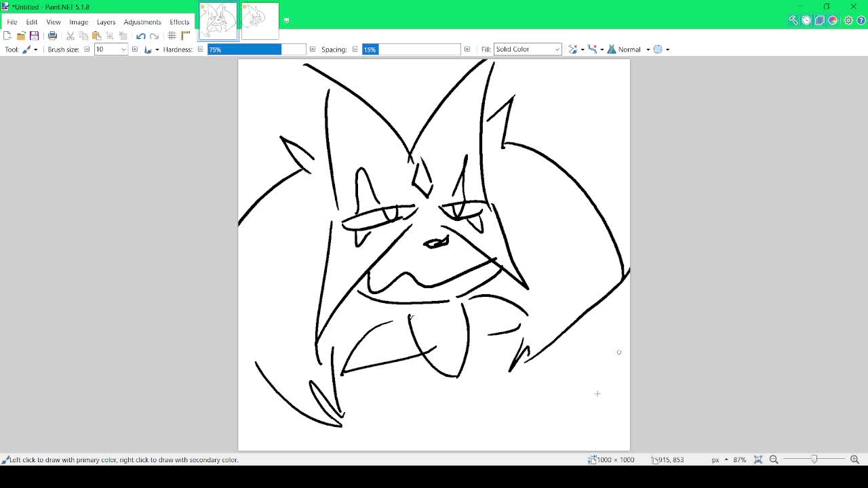The image size is (868, 488).
Task: Increase Hardness with the plus button
Action: click(x=312, y=49)
